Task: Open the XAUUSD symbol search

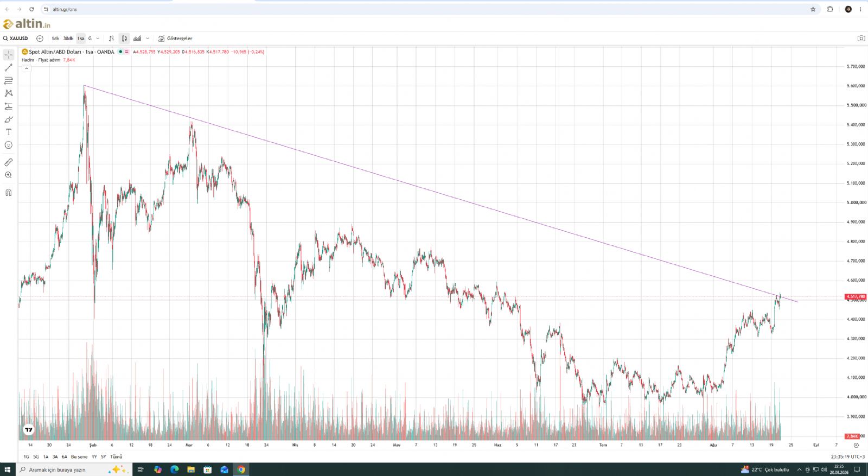Action: click(16, 39)
